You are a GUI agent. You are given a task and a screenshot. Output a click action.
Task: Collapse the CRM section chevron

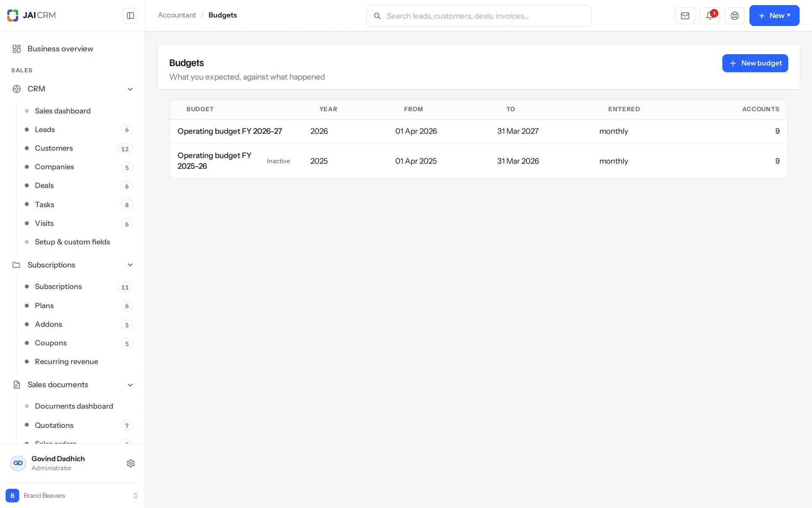[130, 89]
